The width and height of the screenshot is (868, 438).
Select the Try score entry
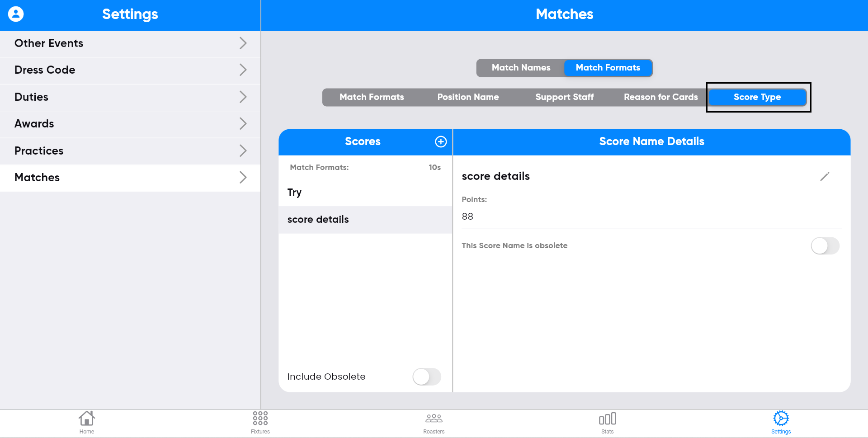(x=365, y=193)
